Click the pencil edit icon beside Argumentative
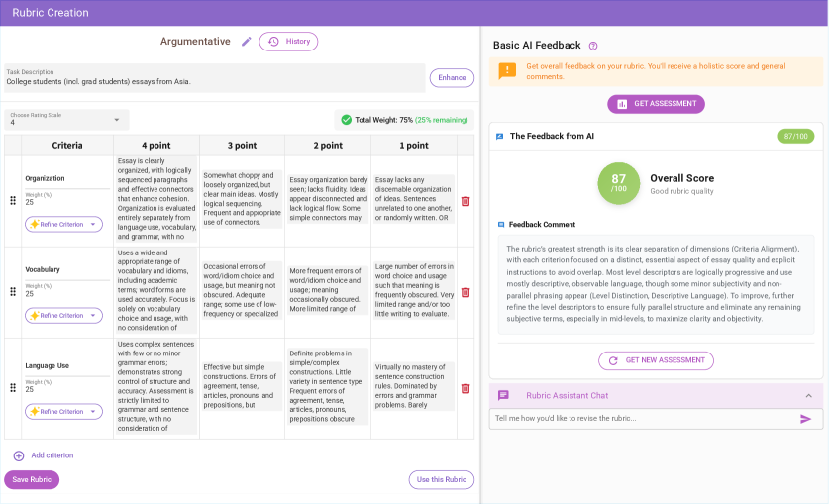The image size is (829, 504). pos(247,42)
